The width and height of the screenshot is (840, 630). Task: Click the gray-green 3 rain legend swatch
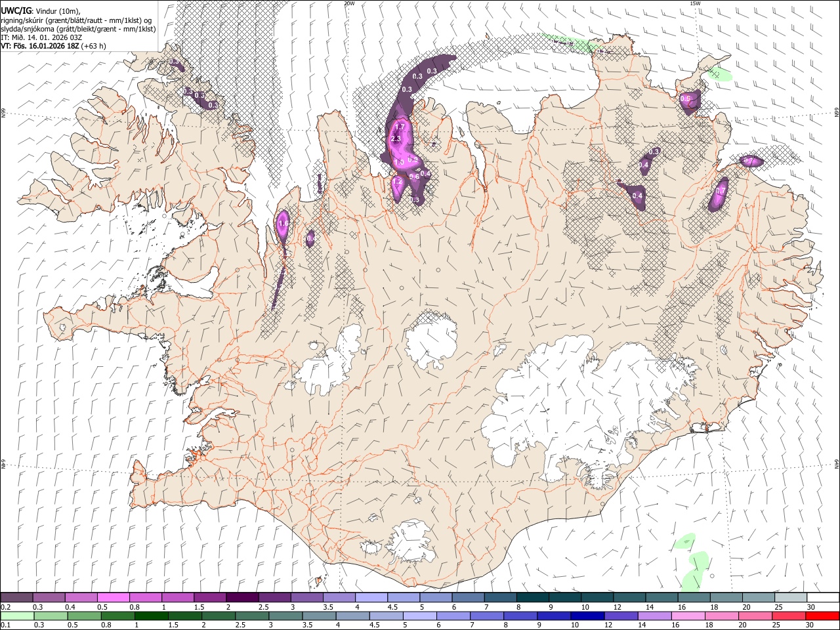pyautogui.click(x=285, y=616)
